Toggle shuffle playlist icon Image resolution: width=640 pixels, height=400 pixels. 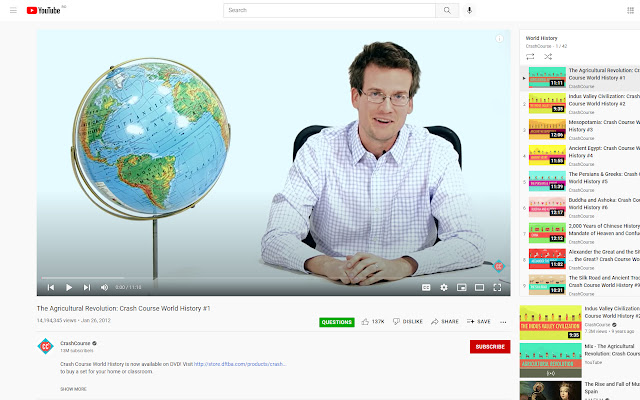(x=548, y=57)
